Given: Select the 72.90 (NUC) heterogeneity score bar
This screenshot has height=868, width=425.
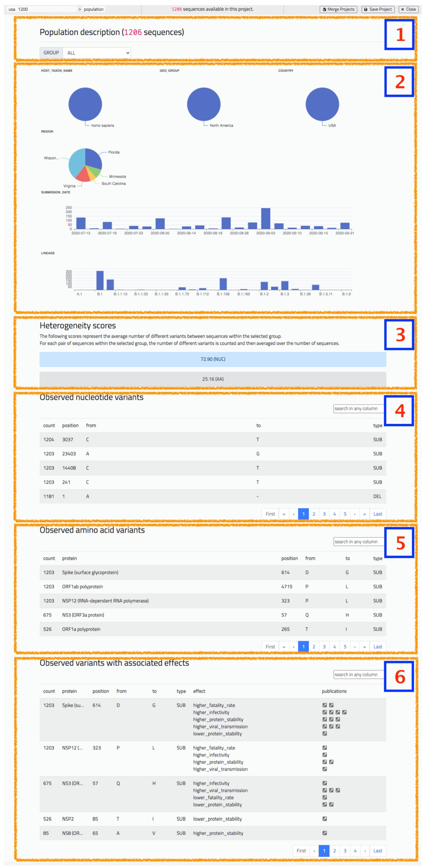Looking at the screenshot, I should [213, 359].
